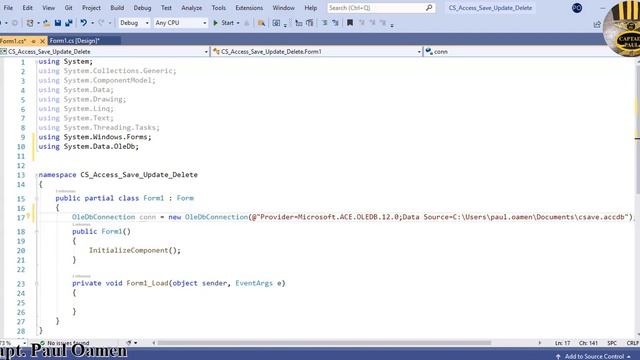
Task: Open the Build menu
Action: (117, 8)
